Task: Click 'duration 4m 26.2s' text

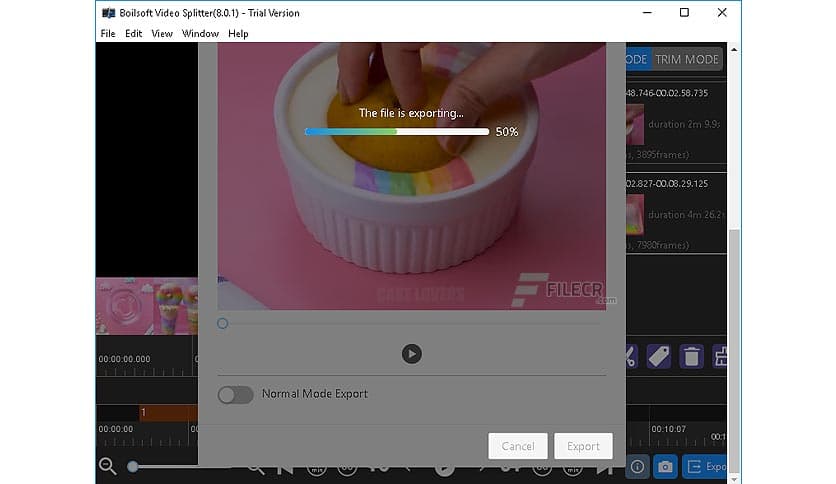Action: pos(685,215)
